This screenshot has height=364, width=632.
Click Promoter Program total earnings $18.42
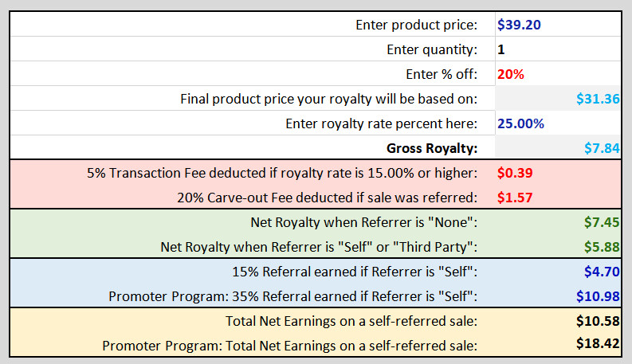point(598,343)
